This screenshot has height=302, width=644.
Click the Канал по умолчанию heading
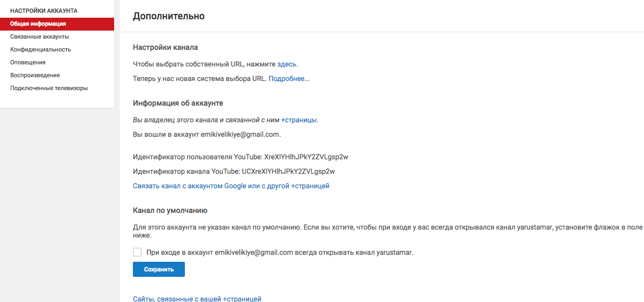click(170, 210)
